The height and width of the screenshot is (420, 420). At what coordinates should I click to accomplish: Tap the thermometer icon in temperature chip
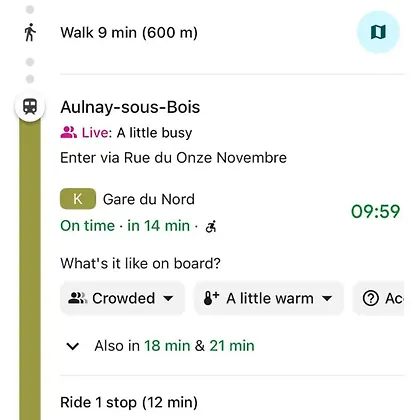pyautogui.click(x=211, y=298)
